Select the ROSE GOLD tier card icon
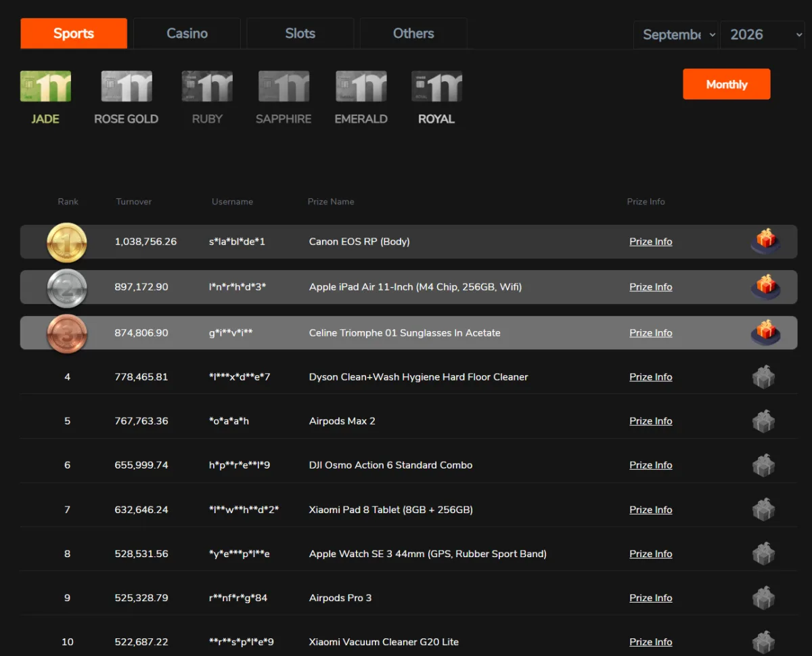 pos(127,87)
